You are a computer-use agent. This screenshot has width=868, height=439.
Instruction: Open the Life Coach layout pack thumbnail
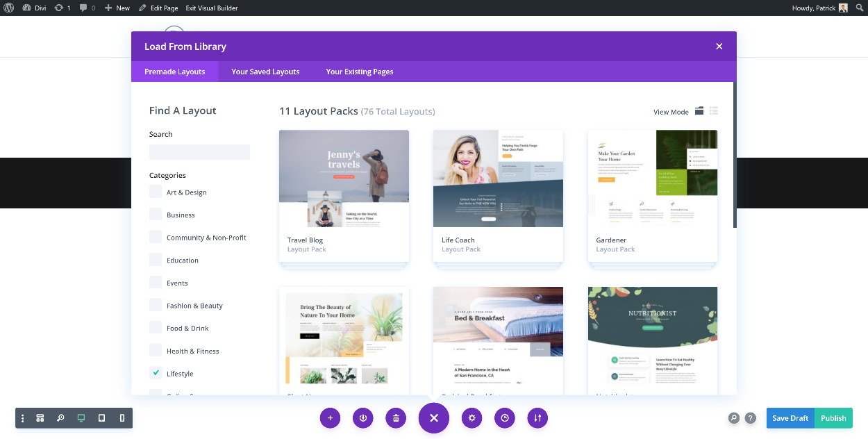(x=498, y=179)
